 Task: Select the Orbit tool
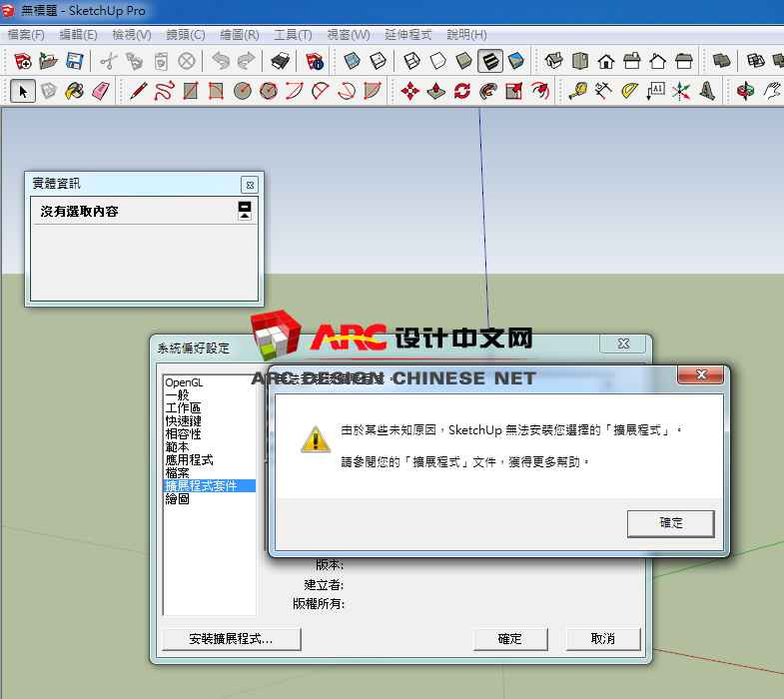coord(745,92)
